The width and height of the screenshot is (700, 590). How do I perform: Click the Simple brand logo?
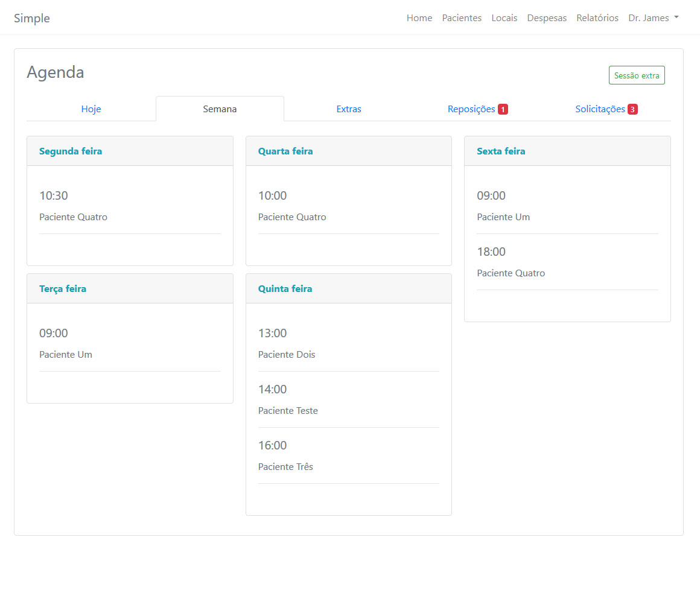click(x=32, y=18)
